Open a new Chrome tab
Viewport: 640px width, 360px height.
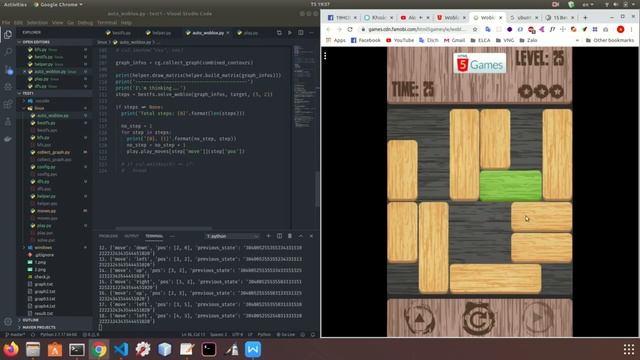tap(585, 18)
